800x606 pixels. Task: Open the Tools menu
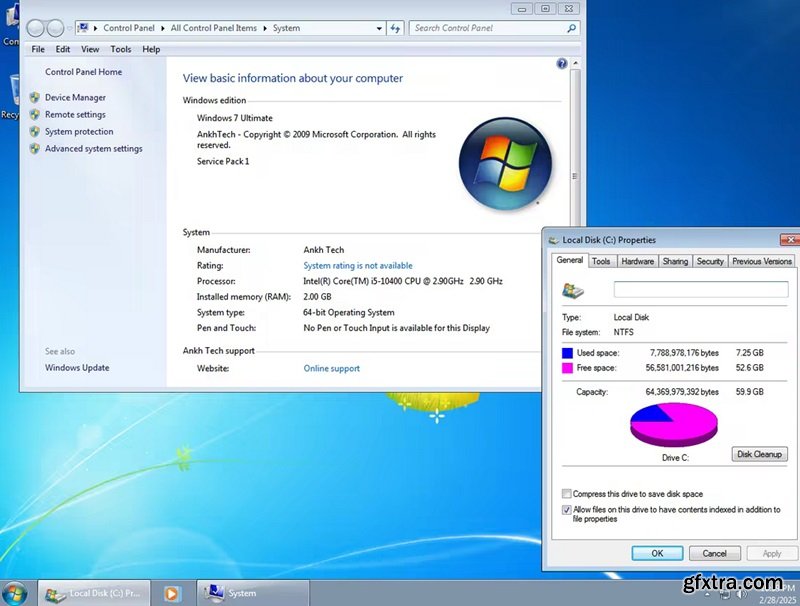pos(121,49)
